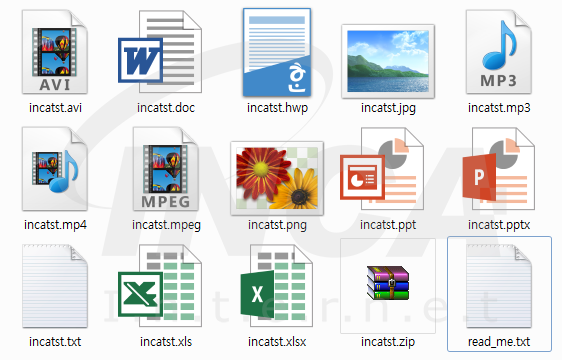Select the incatst.zip WinRAR archive icon

pos(388,283)
